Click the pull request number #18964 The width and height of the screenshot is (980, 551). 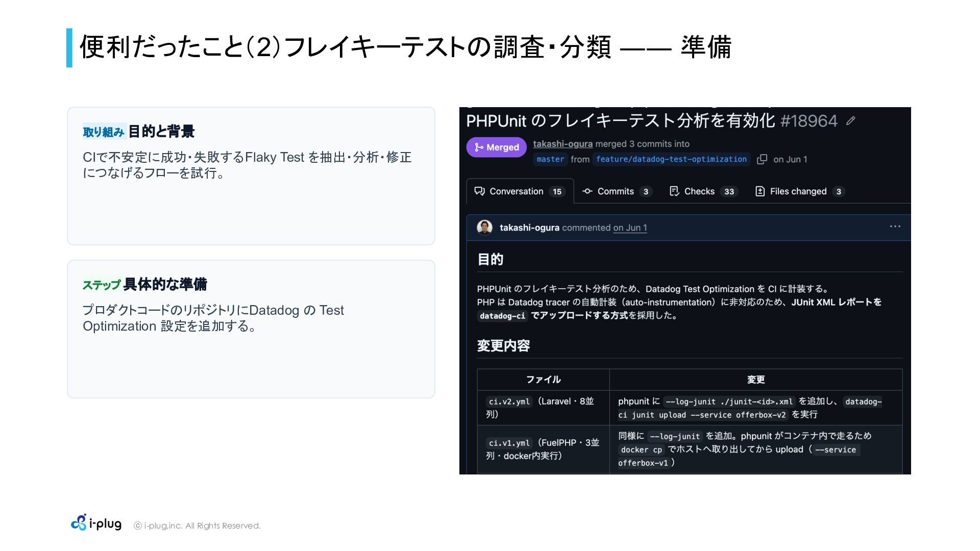pos(809,121)
